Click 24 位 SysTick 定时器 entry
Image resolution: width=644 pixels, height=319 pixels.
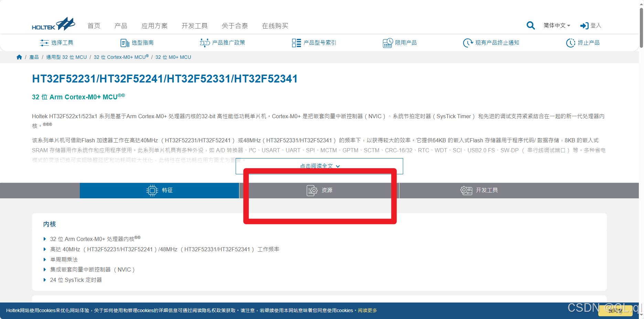[x=76, y=280]
